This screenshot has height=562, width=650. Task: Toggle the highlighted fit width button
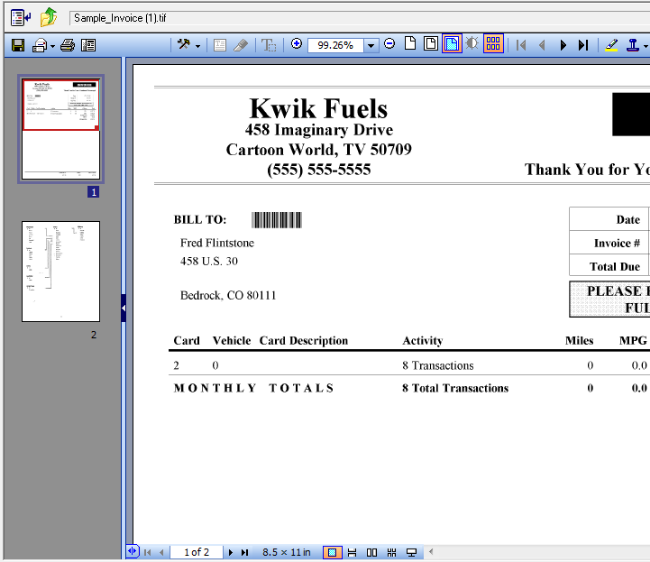tap(452, 44)
